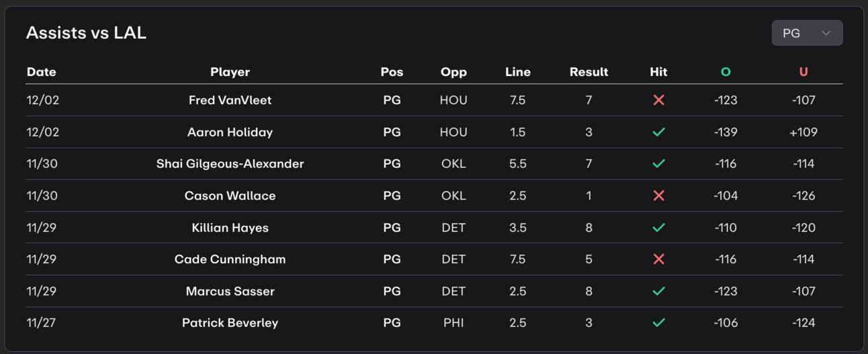Click the red X icon for Cade Cunningham
The height and width of the screenshot is (354, 868).
658,259
